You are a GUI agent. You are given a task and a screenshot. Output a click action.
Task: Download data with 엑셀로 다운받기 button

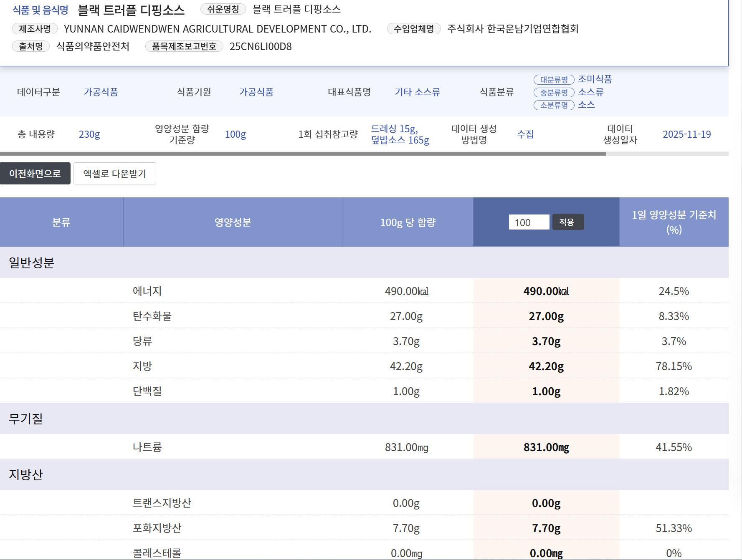point(115,173)
